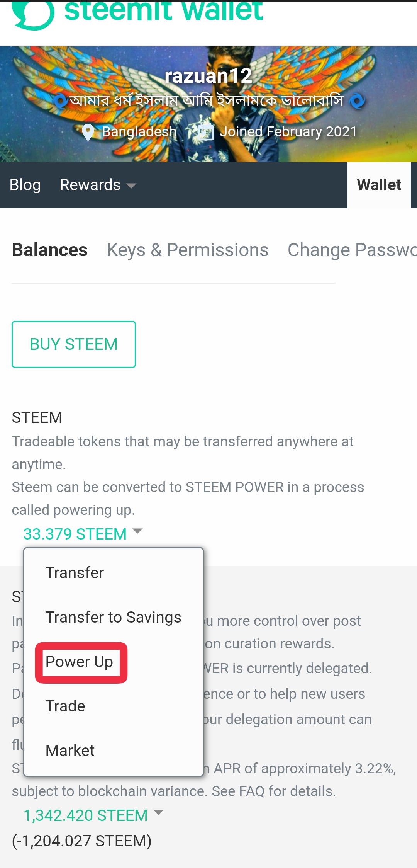Click the calendar icon beside Joined date
Screen dimensions: 417x868
206,132
